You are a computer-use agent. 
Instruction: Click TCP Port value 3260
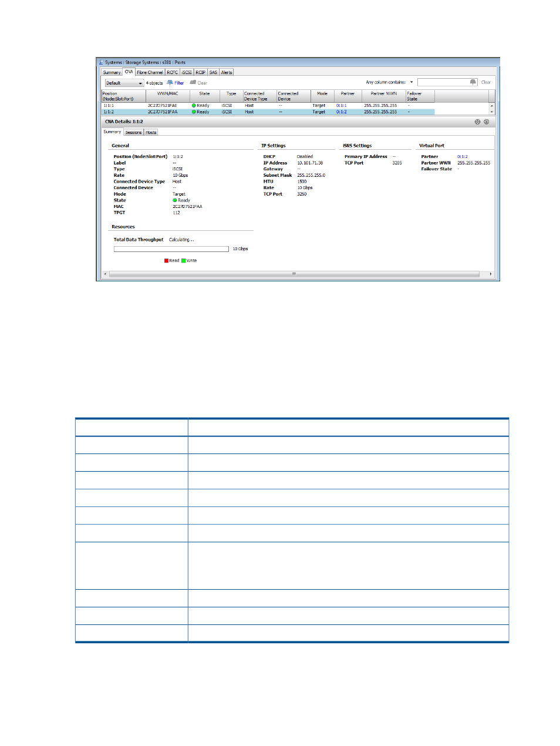[x=302, y=194]
